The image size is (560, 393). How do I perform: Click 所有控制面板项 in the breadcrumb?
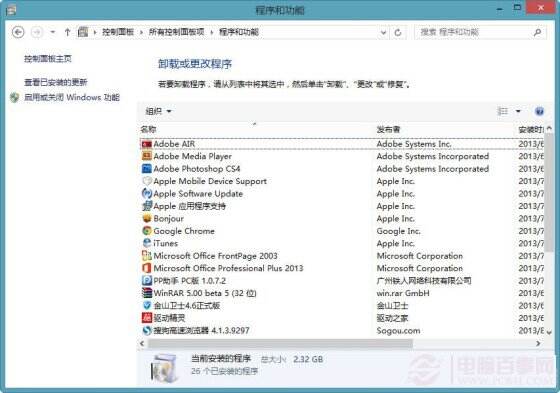pyautogui.click(x=176, y=32)
